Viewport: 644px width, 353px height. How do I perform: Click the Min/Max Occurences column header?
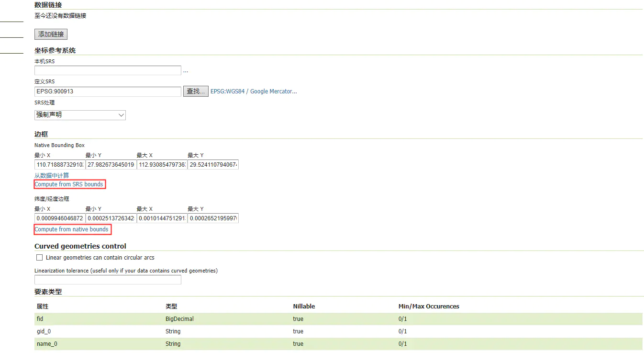click(x=429, y=306)
